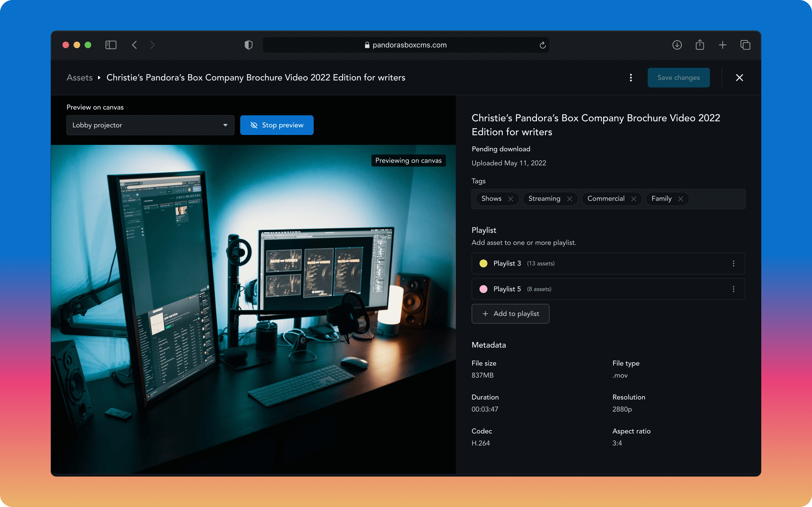
Task: Click Add to playlist button
Action: (x=510, y=313)
